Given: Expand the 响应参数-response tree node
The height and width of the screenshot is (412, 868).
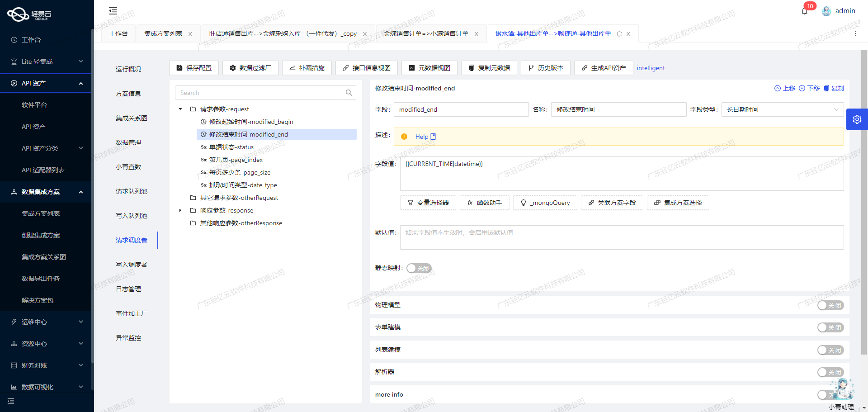Looking at the screenshot, I should point(180,210).
